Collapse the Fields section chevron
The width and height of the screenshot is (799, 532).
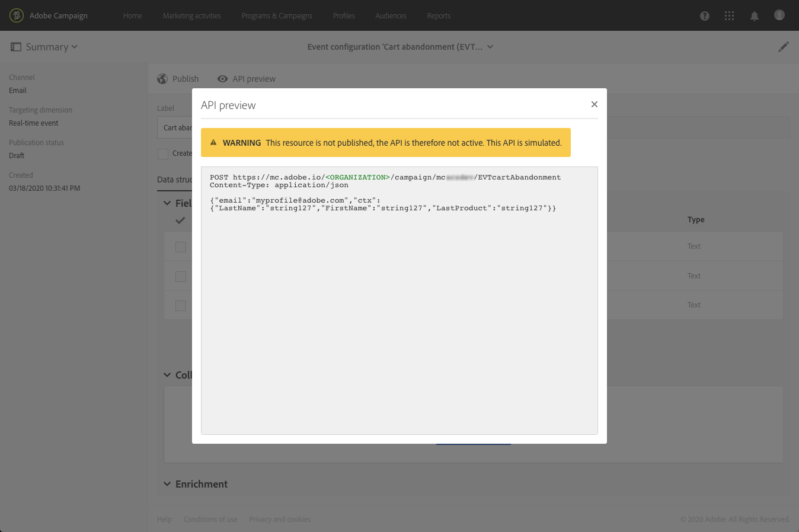pos(167,203)
